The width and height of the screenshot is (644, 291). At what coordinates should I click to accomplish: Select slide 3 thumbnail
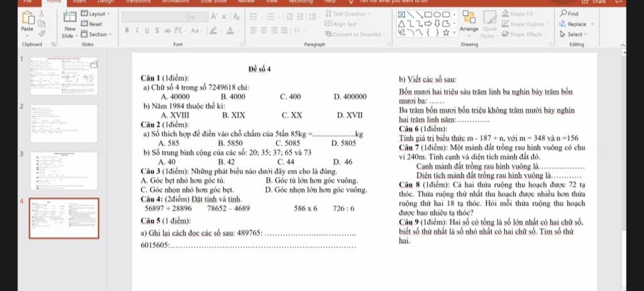(x=64, y=171)
